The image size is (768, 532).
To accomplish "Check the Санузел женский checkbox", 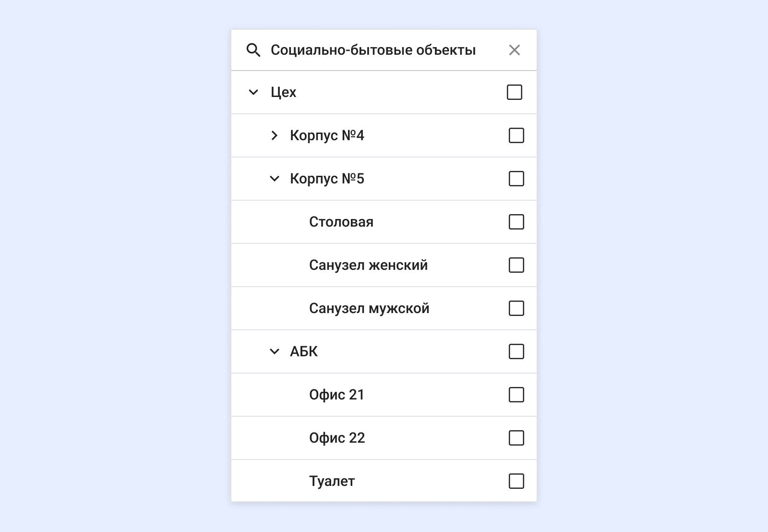I will (516, 265).
